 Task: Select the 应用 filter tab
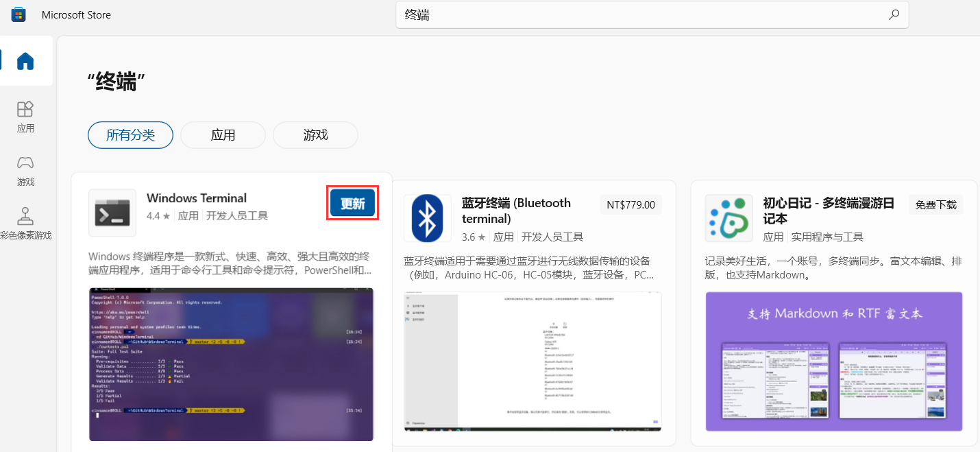pos(223,135)
